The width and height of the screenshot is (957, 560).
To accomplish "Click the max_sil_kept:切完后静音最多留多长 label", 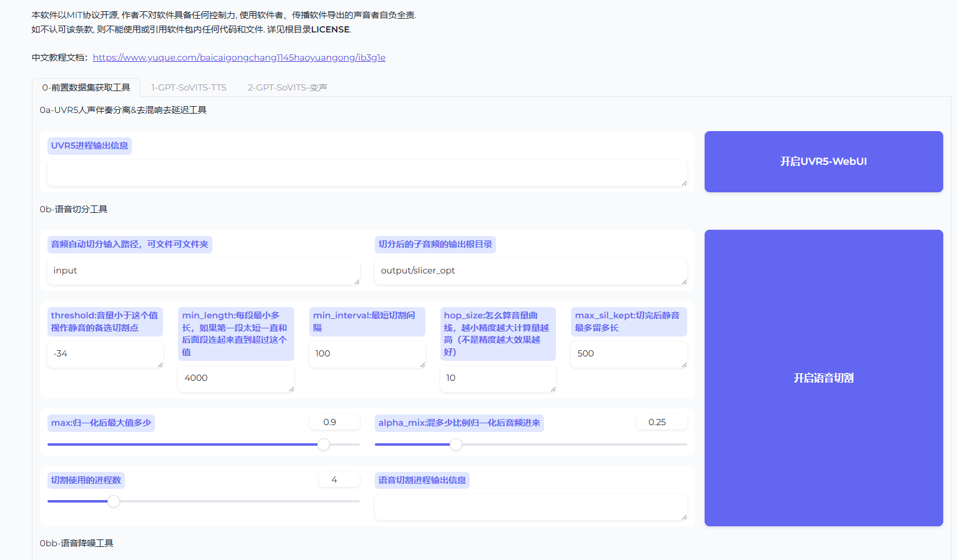I will 629,322.
